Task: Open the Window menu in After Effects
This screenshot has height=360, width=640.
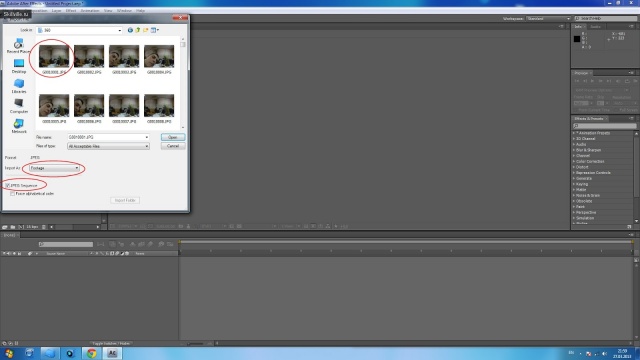Action: (124, 11)
